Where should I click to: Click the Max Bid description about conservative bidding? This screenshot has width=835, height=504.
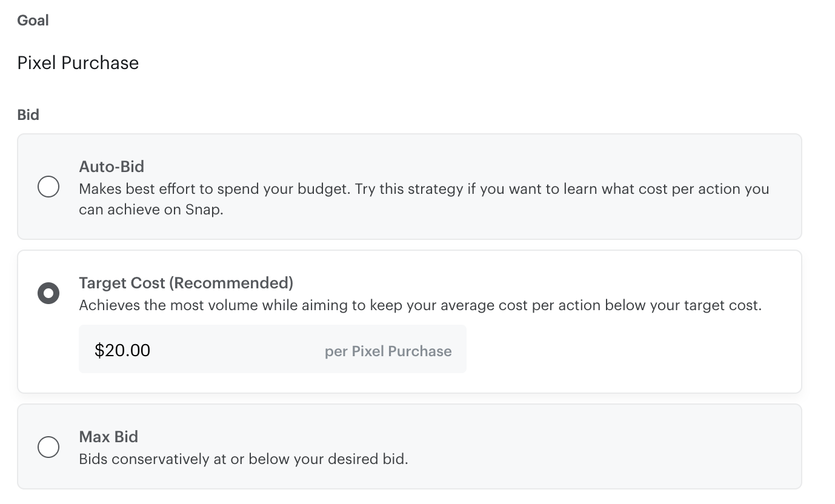click(244, 459)
